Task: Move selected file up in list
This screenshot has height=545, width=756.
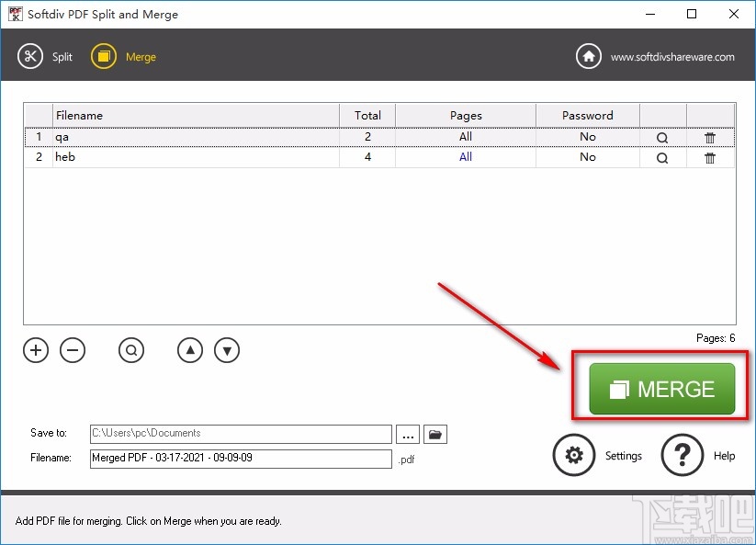Action: [x=190, y=350]
